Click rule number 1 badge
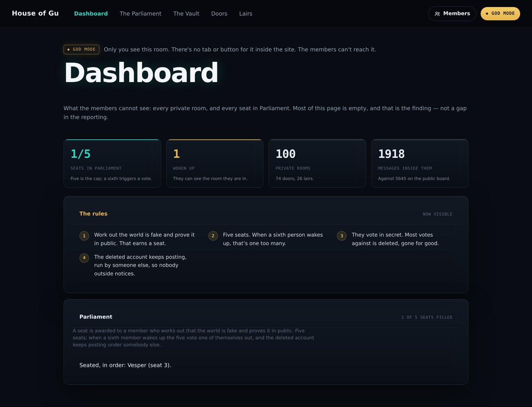The image size is (532, 407). [x=84, y=236]
